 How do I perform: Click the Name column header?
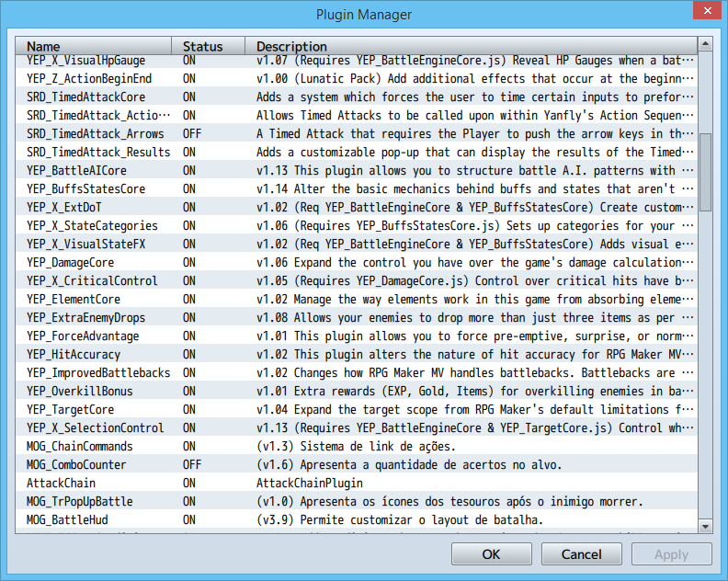pos(94,46)
